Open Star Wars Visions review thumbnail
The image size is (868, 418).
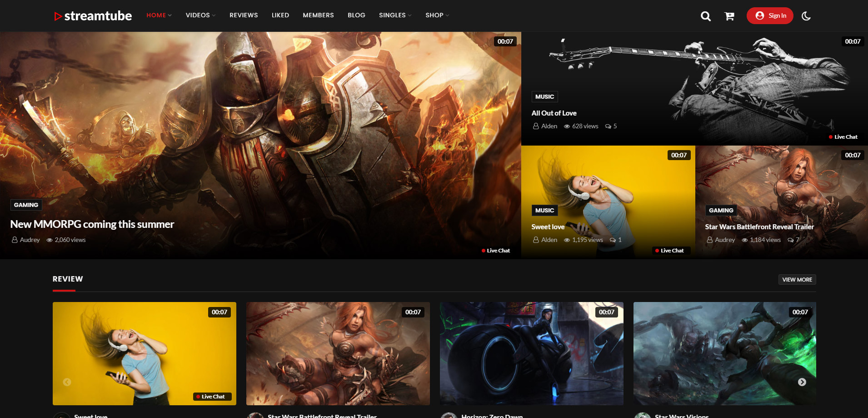[725, 353]
